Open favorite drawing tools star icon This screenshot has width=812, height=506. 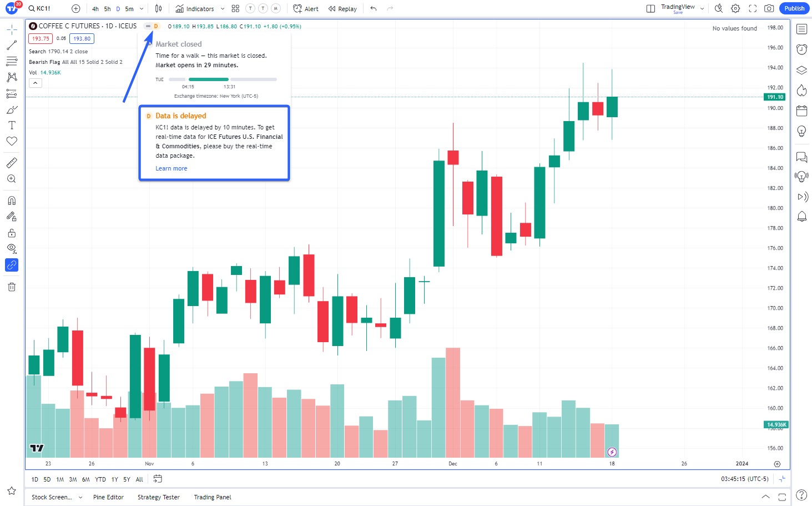(x=12, y=490)
